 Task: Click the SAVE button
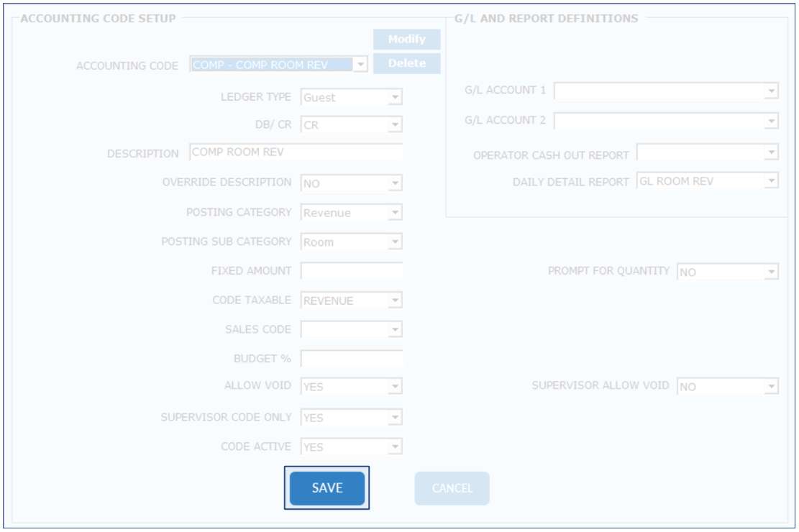pos(327,488)
